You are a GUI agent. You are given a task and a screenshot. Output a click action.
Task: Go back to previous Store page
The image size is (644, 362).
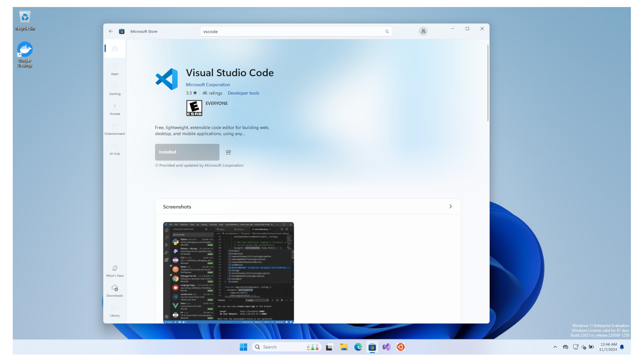tap(111, 31)
